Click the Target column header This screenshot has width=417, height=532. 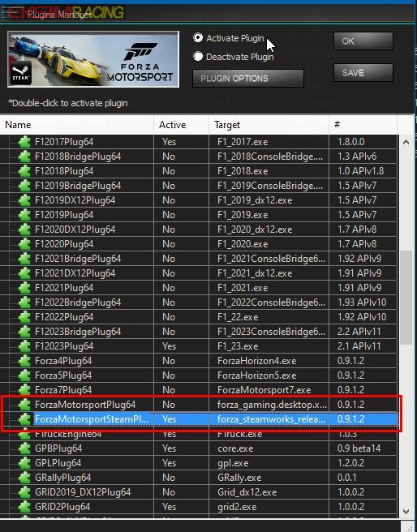point(269,125)
